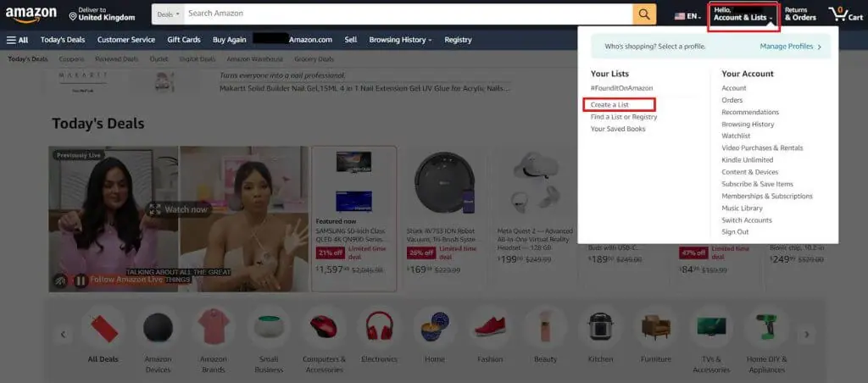Open Recommendations under Your Account
Image resolution: width=868 pixels, height=383 pixels.
tap(750, 112)
